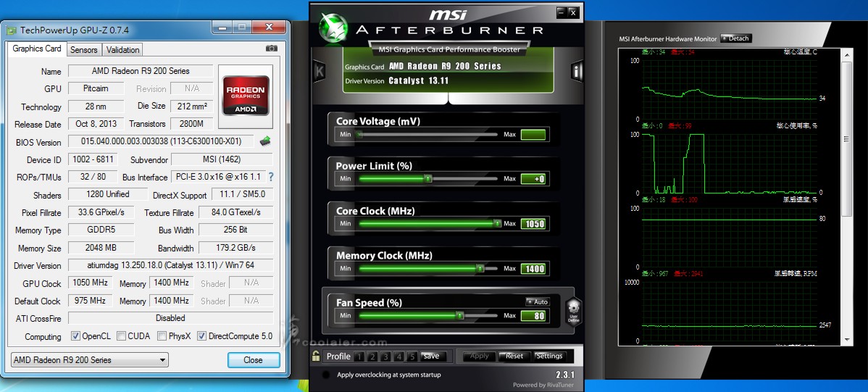Open the AMD Radeon R9 200 Series dropdown
The width and height of the screenshot is (868, 392).
point(89,360)
